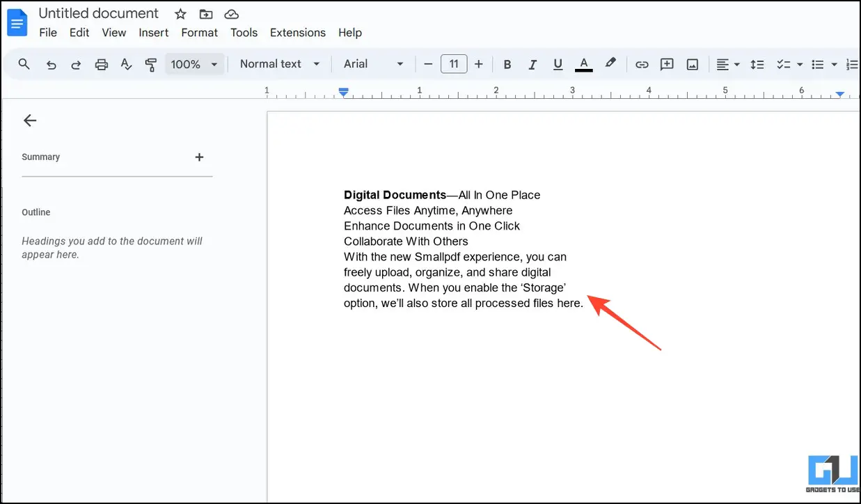This screenshot has height=504, width=861.
Task: Insert a checklist using checklist icon
Action: [x=784, y=64]
